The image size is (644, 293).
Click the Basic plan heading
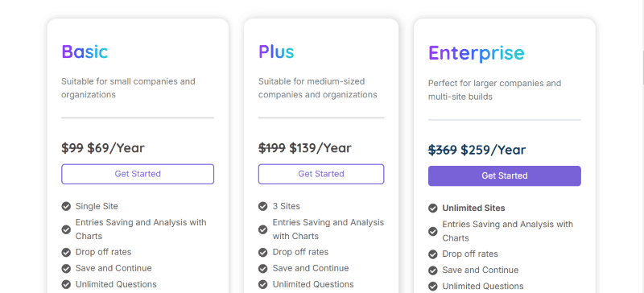(x=85, y=52)
